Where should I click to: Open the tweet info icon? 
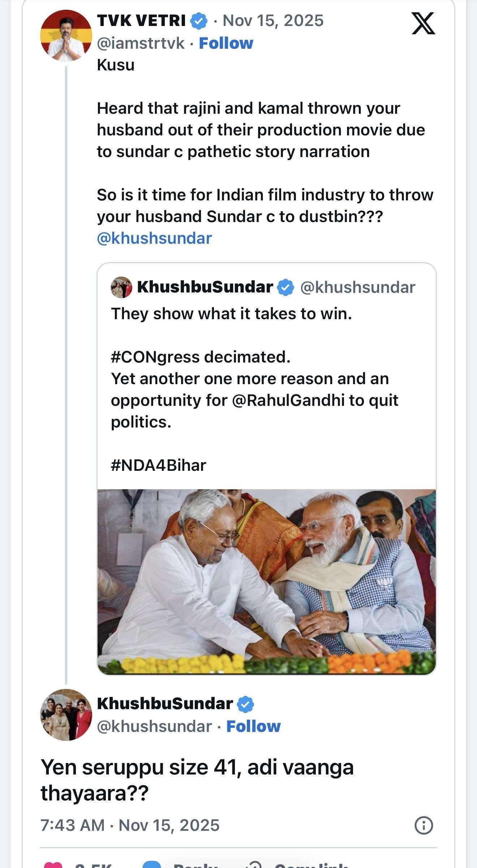[424, 825]
